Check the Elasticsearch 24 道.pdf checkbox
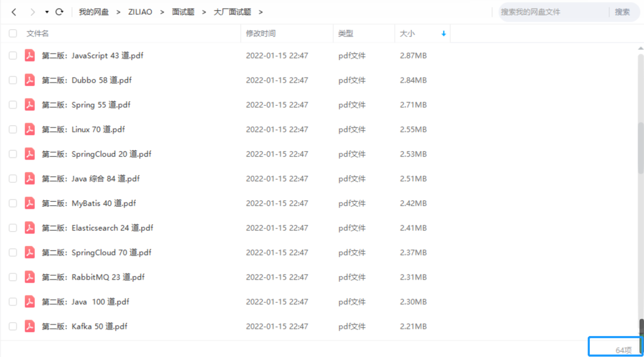The image size is (644, 357). coord(13,228)
